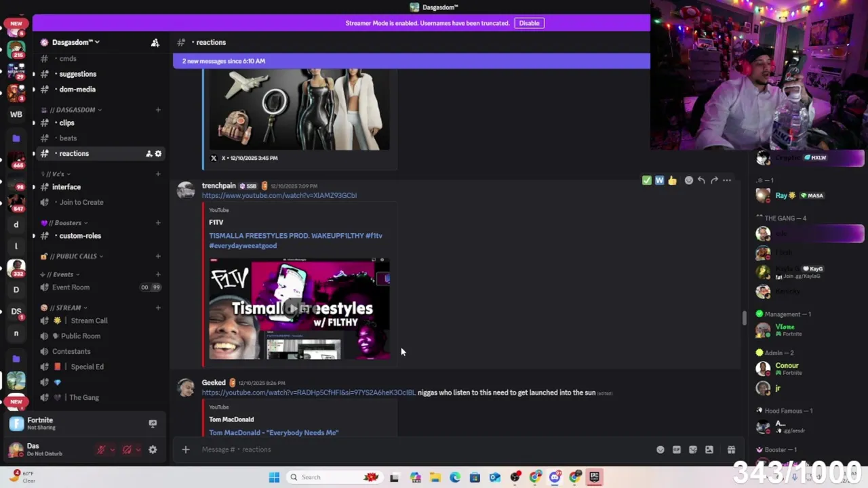Open invite people icon beside Dasgasdom header

[x=155, y=43]
